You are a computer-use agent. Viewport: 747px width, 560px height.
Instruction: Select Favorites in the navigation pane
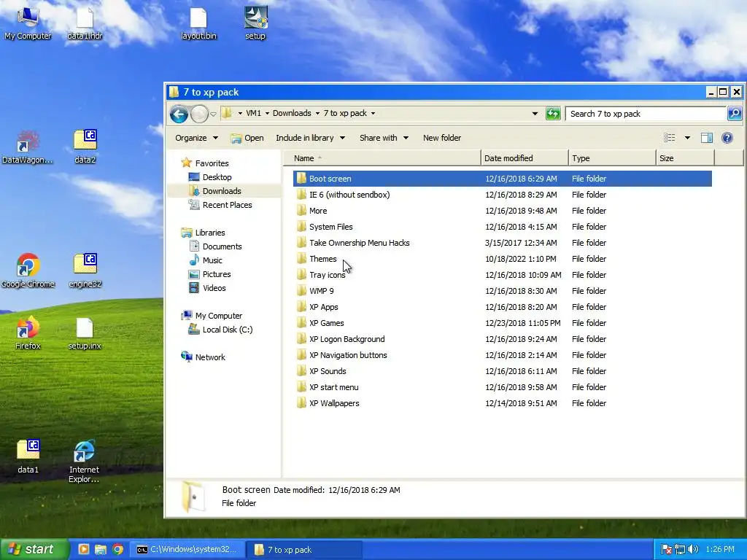[205, 163]
